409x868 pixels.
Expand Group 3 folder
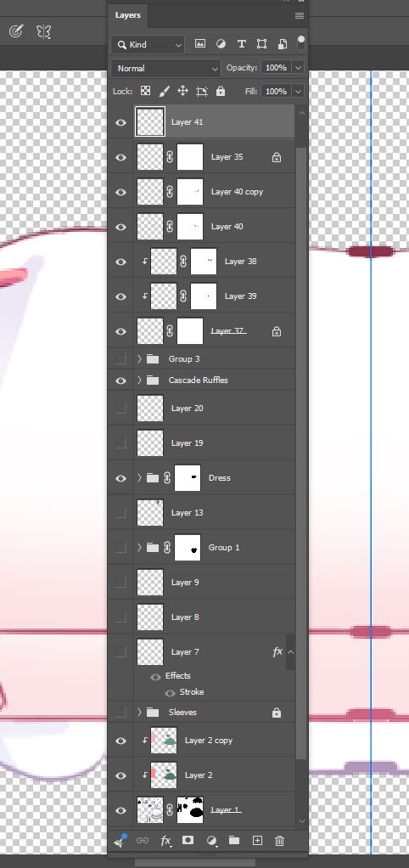[x=139, y=359]
